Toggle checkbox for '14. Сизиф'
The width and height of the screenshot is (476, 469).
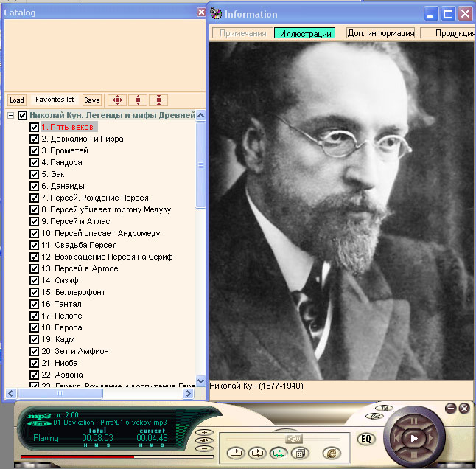point(34,280)
